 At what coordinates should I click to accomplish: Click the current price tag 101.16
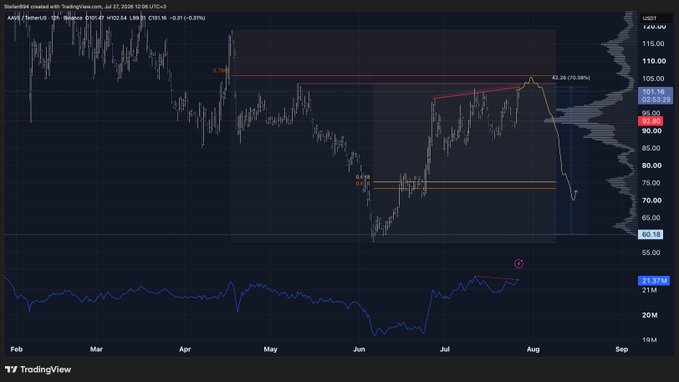tap(655, 95)
